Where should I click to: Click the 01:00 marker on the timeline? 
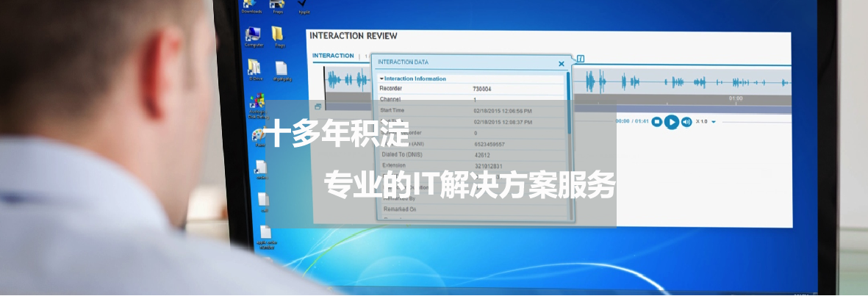pos(736,98)
